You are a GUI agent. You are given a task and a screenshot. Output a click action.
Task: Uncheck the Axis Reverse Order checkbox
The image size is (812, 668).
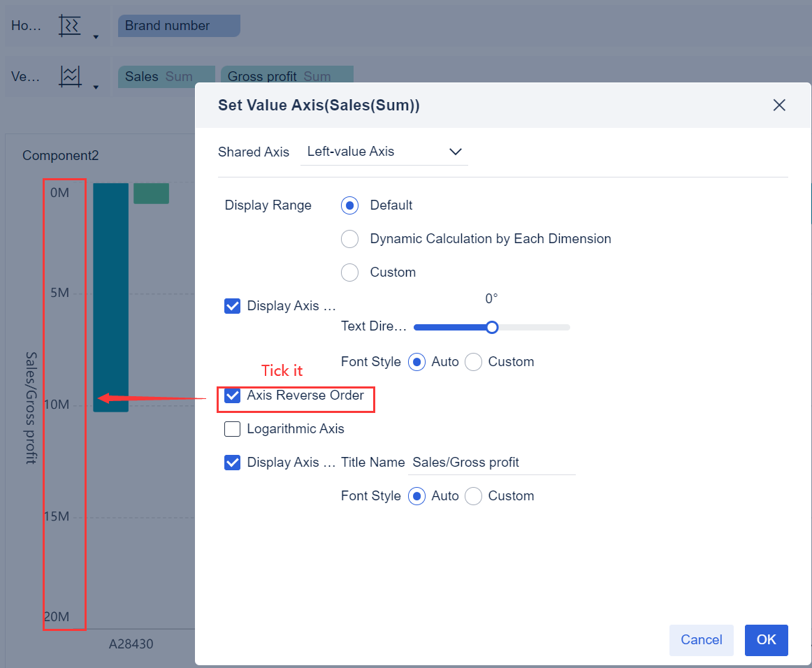point(232,395)
